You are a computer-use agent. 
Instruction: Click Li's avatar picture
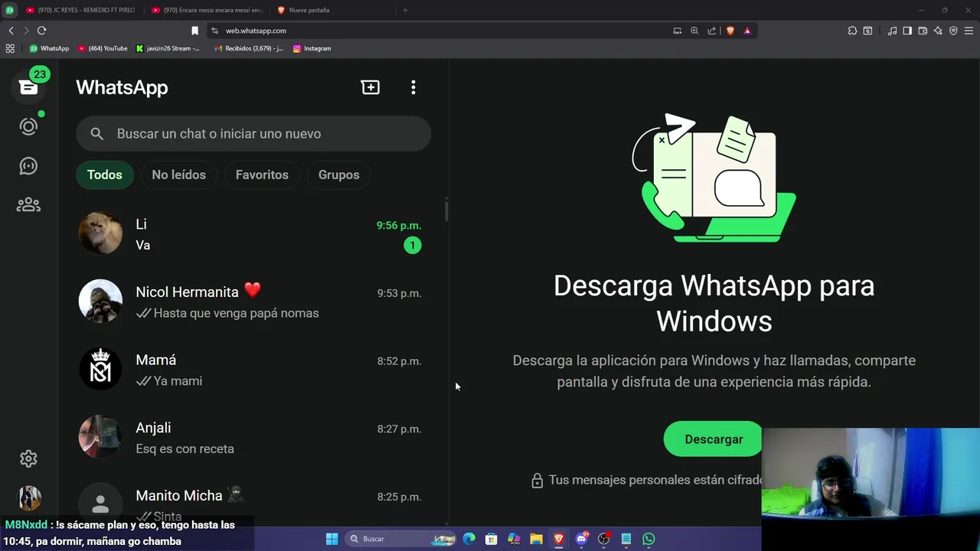[100, 233]
